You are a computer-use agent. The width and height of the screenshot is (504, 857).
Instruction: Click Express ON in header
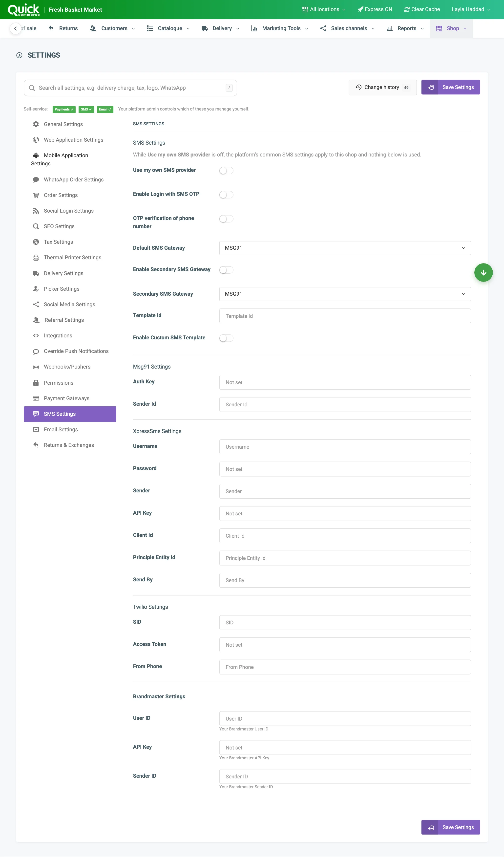375,10
